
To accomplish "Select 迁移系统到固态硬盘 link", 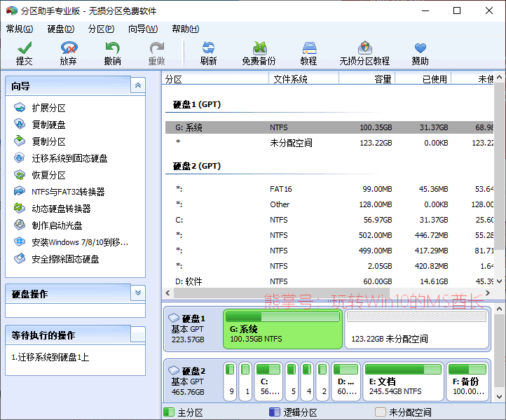I will (x=69, y=158).
